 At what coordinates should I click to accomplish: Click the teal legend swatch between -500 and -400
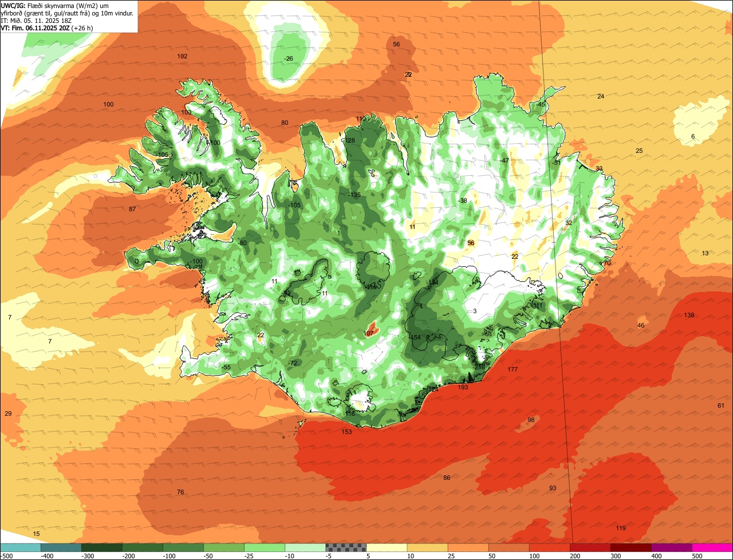tap(21, 547)
